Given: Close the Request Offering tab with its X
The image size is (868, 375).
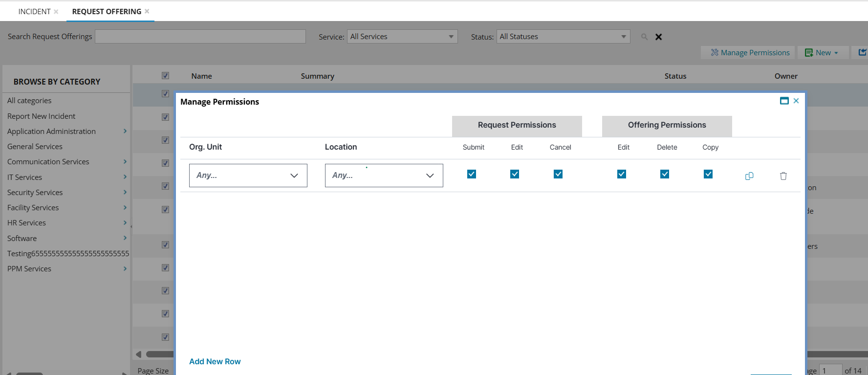Looking at the screenshot, I should click(x=147, y=11).
